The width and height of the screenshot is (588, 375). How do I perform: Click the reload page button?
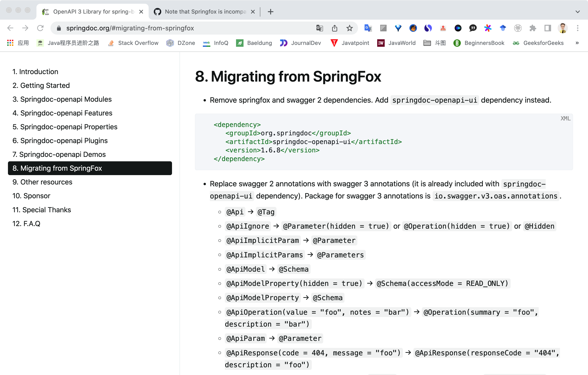coord(40,28)
